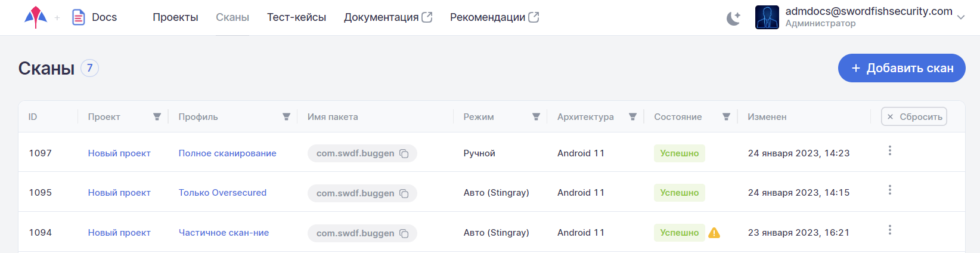Open filter for Профиль column
This screenshot has height=253, width=980.
(286, 117)
